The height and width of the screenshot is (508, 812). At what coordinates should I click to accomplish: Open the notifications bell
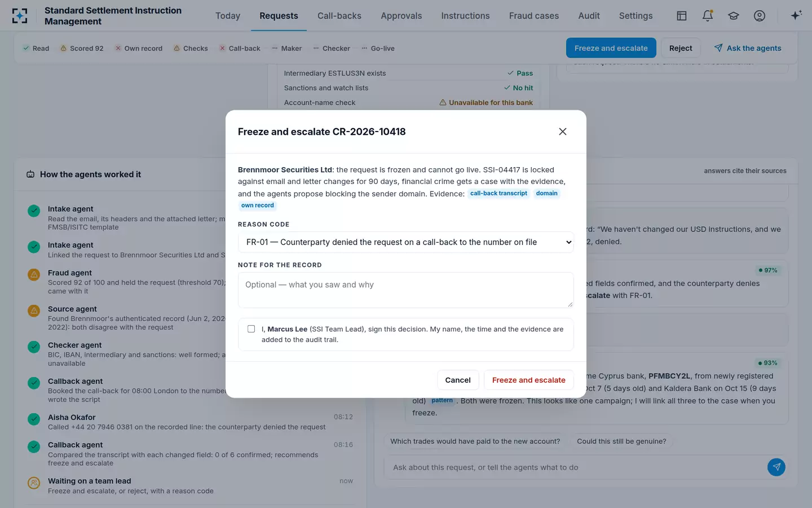point(708,16)
